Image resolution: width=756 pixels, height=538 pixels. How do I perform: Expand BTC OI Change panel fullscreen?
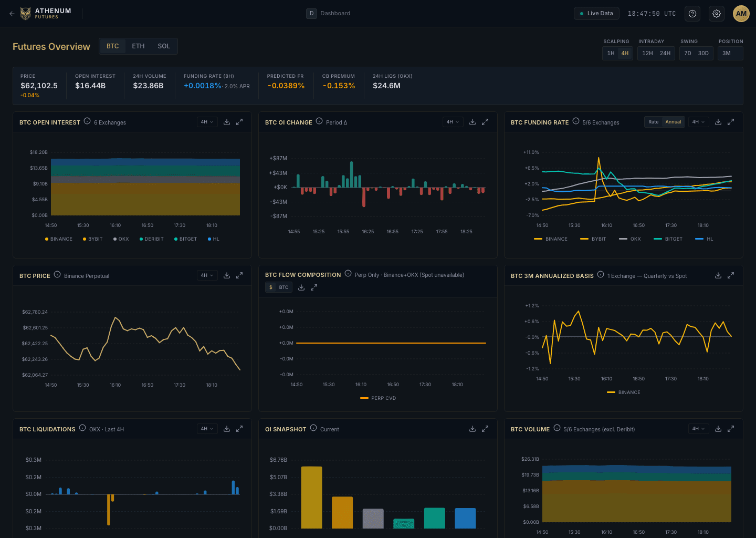click(485, 122)
